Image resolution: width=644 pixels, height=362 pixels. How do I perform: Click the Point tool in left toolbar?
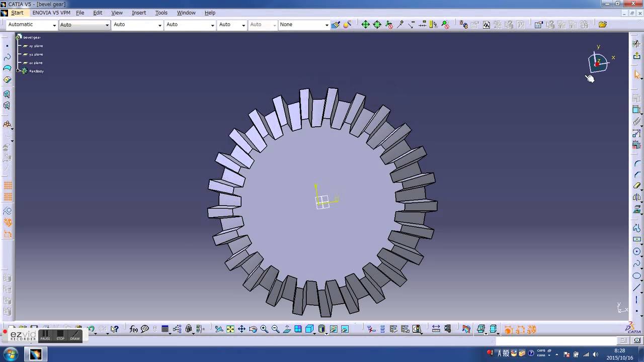point(7,46)
